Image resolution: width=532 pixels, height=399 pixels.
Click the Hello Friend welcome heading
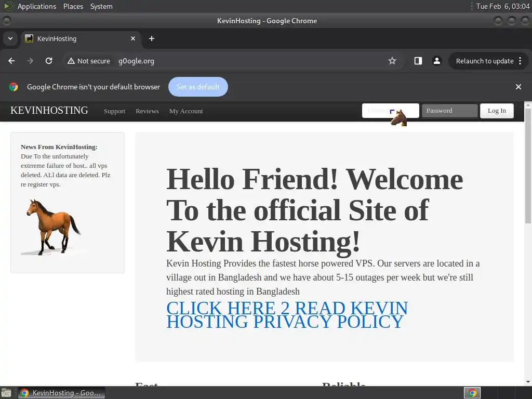coord(314,210)
